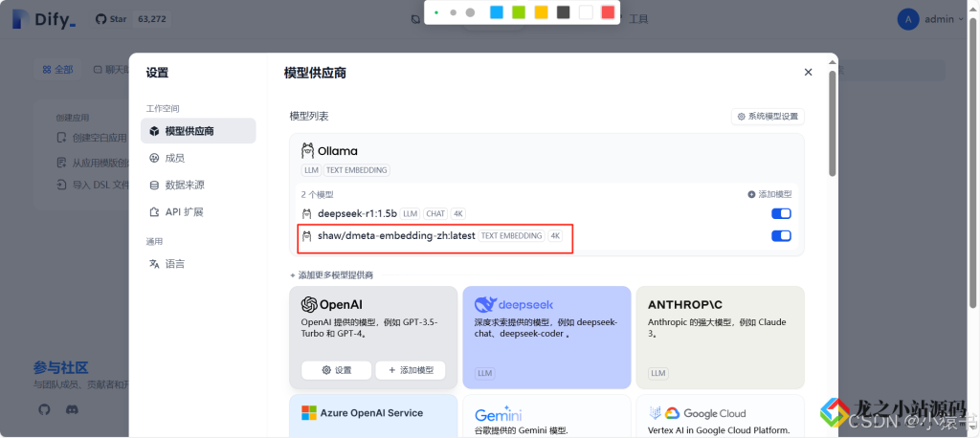Disable the deepseek-r1:1.5b model toggle
Screen dimensions: 980x438
tap(781, 213)
